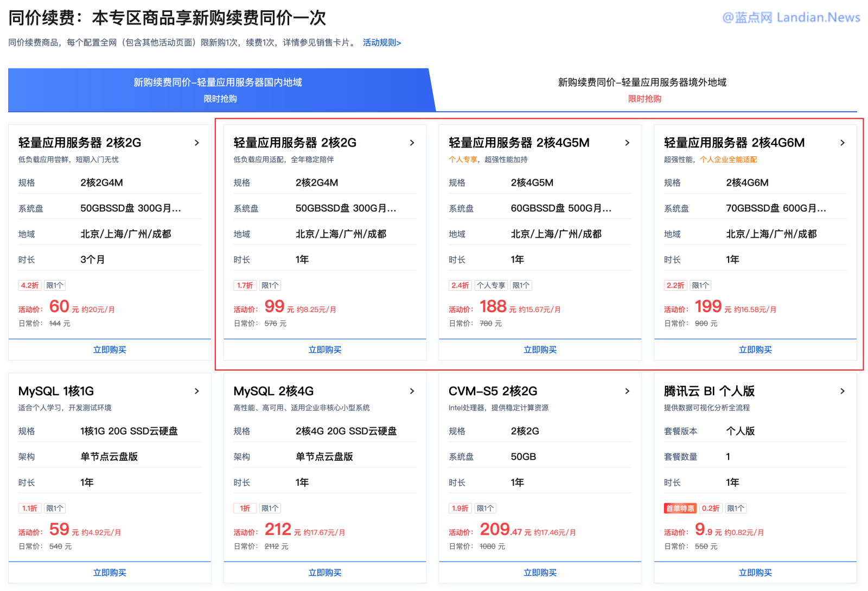868x591 pixels.
Task: Open the 活动规则 link
Action: (381, 42)
